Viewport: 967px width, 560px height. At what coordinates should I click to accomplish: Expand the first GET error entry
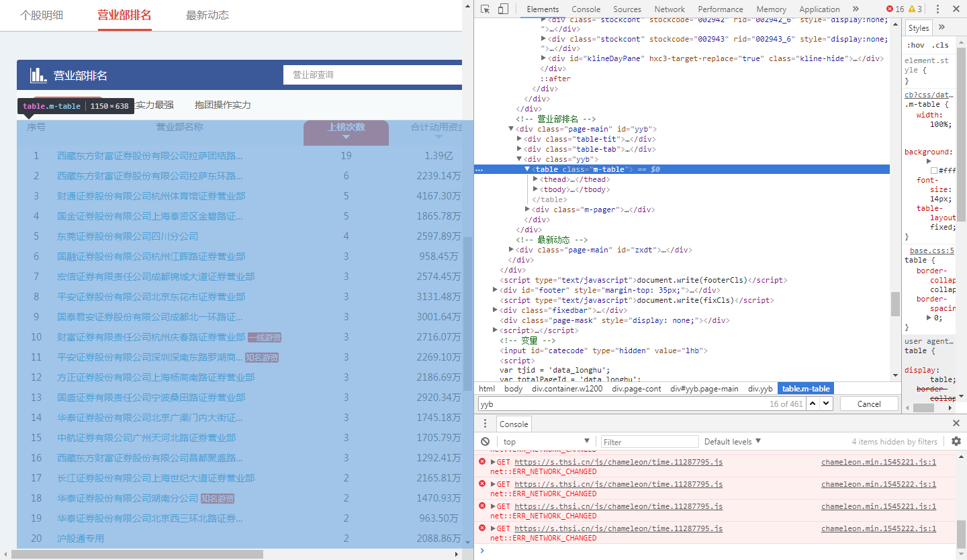[493, 462]
